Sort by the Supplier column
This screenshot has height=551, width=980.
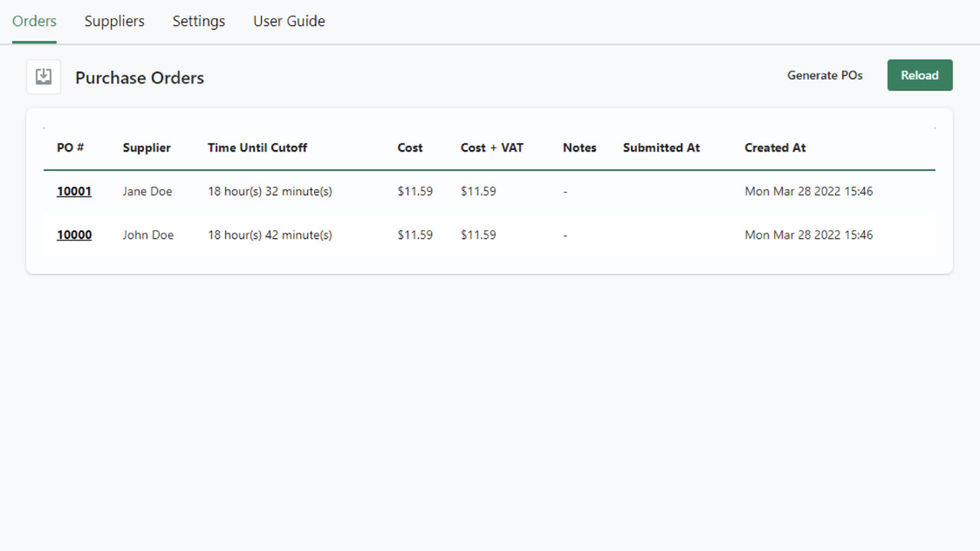point(146,148)
